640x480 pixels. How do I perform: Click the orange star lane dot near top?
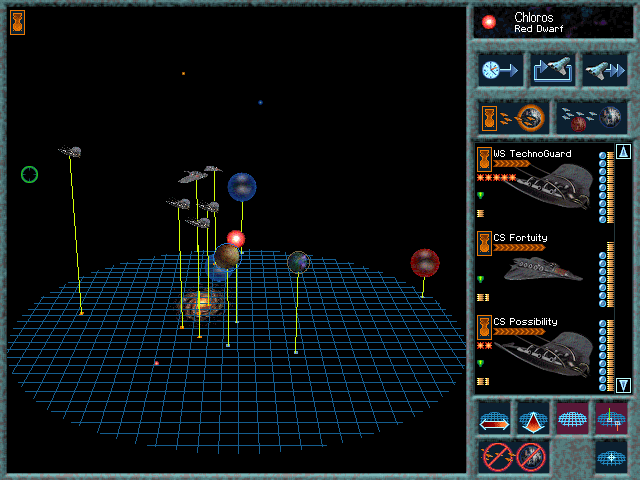pyautogui.click(x=183, y=73)
